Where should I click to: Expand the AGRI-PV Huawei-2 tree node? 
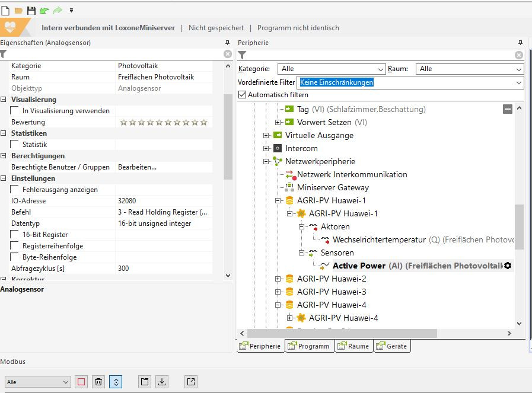278,279
